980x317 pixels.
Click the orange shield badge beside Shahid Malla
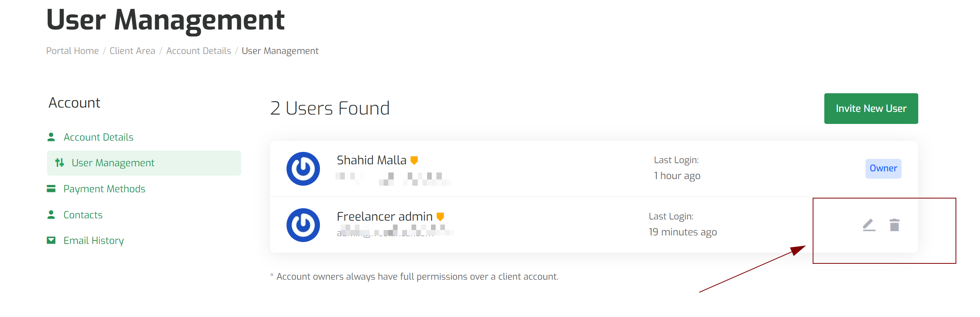coord(414,160)
